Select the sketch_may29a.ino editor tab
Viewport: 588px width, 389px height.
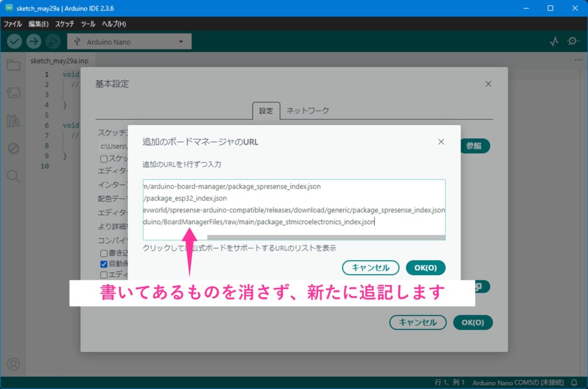(x=59, y=61)
